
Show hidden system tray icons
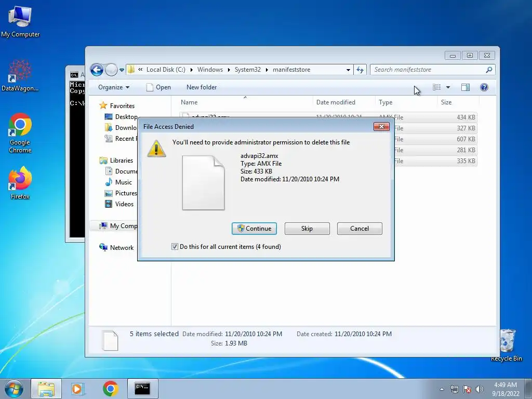[442, 389]
